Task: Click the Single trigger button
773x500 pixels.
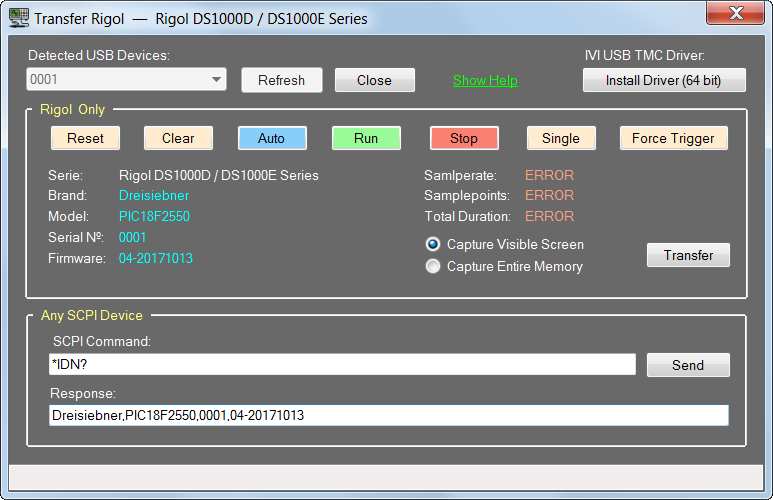Action: coord(561,138)
